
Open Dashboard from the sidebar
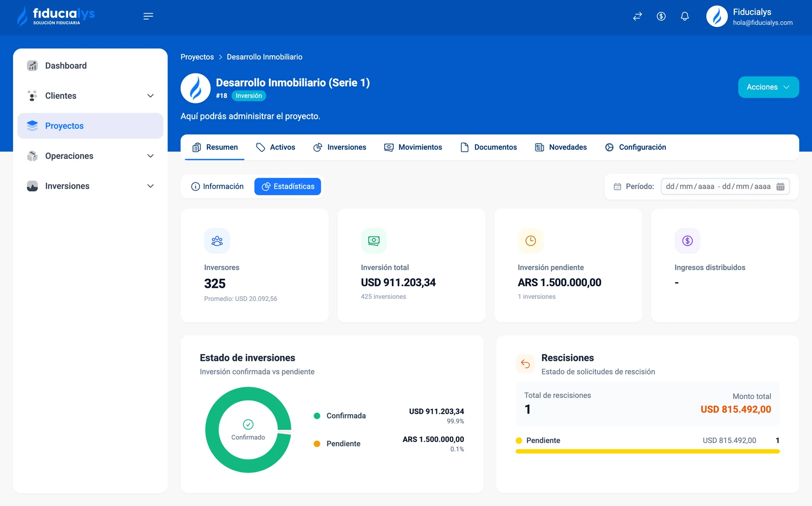(x=66, y=66)
